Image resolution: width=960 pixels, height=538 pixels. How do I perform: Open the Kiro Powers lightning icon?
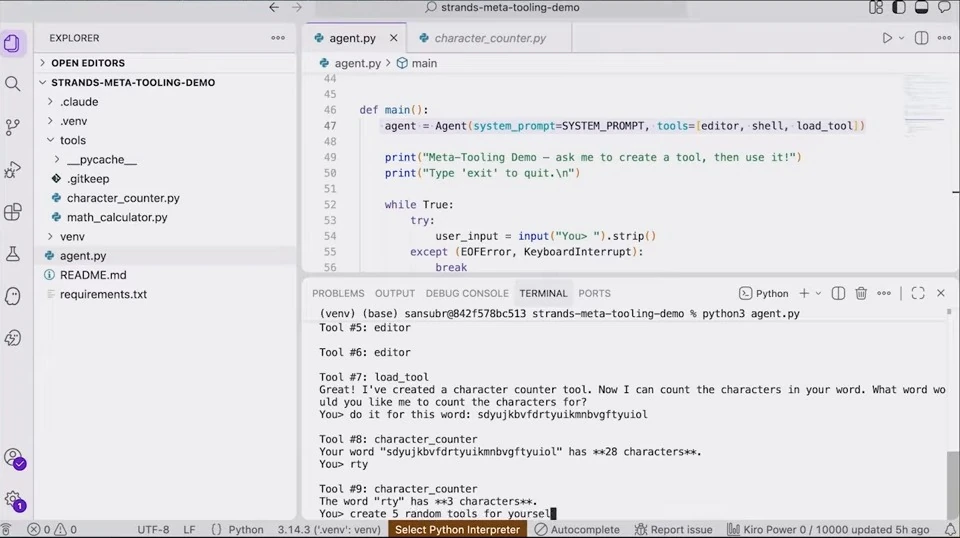12,338
